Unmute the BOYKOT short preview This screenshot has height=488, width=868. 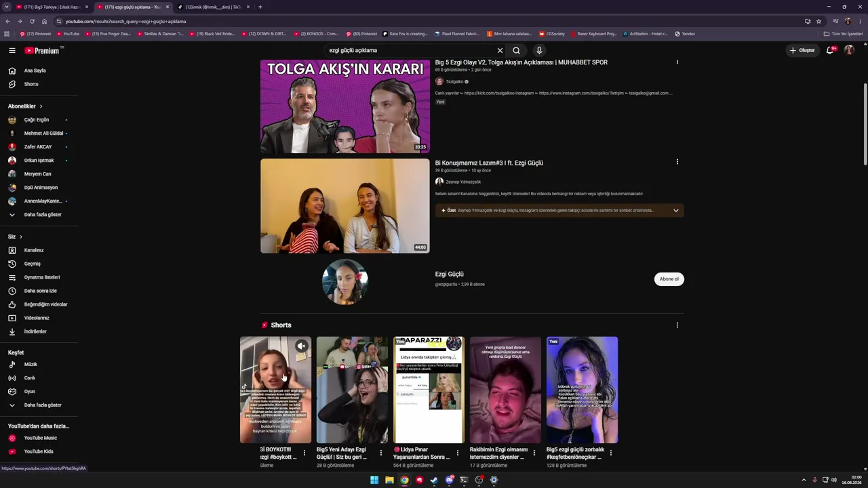point(302,346)
